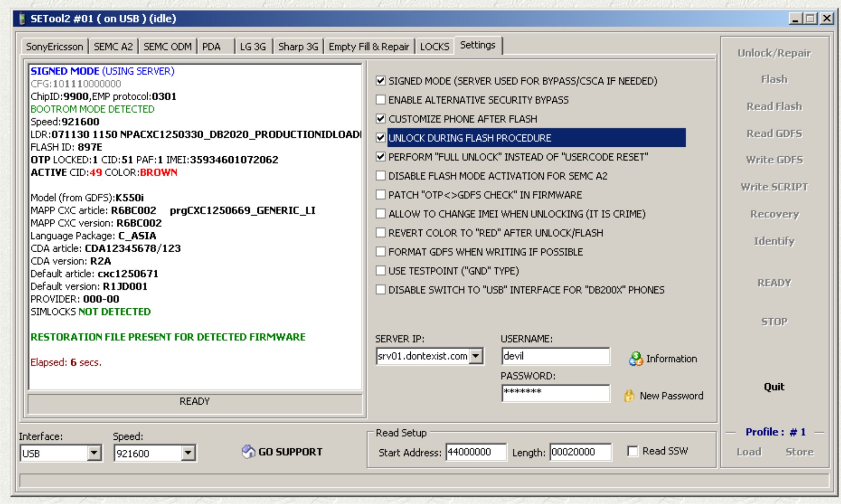
Task: Click the Recovery button
Action: pyautogui.click(x=774, y=214)
